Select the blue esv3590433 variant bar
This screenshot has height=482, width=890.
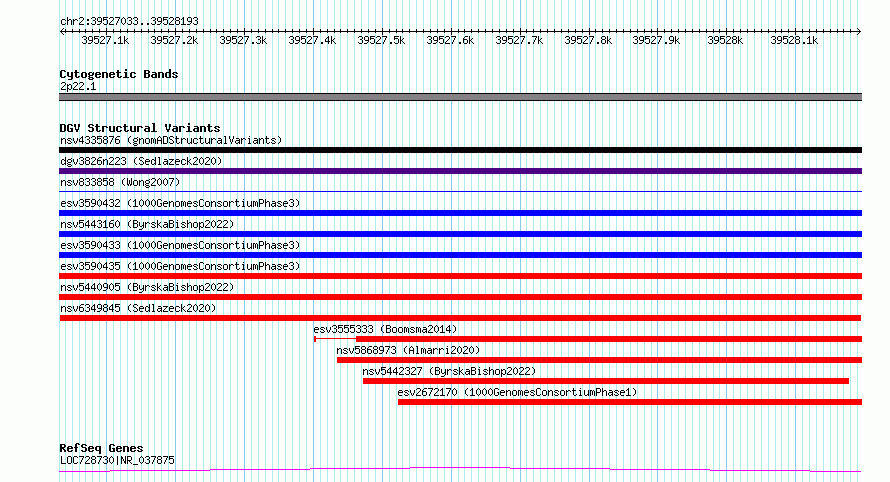[460, 255]
